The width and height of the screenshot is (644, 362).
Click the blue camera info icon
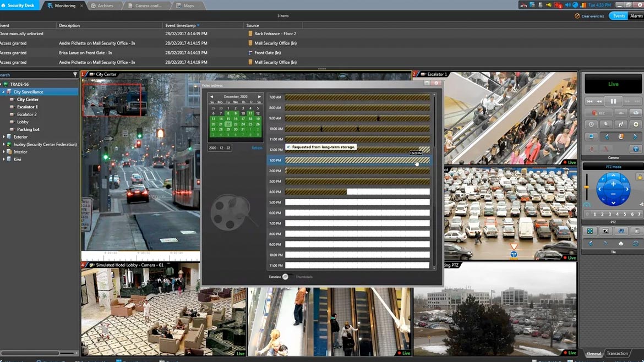point(635,149)
